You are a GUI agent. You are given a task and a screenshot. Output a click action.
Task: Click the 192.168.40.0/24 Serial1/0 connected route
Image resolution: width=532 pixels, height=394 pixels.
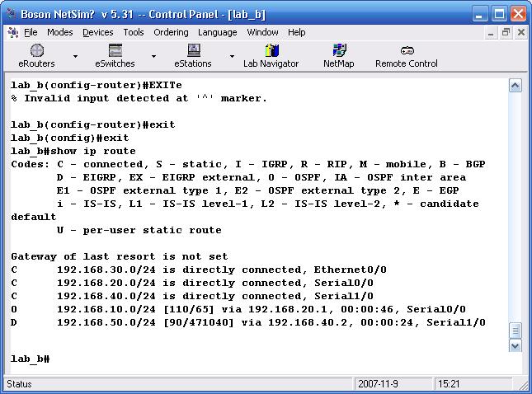pos(192,296)
